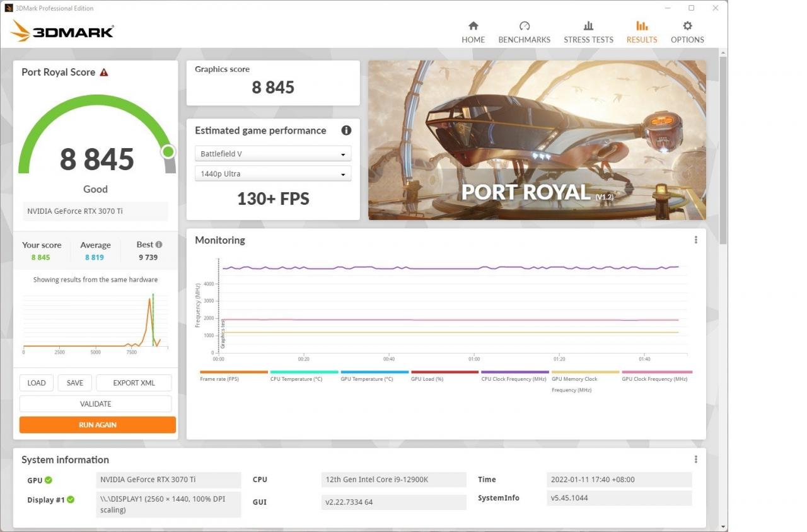Expand the 1440p Ultra resolution dropdown
The image size is (807, 532).
(272, 174)
